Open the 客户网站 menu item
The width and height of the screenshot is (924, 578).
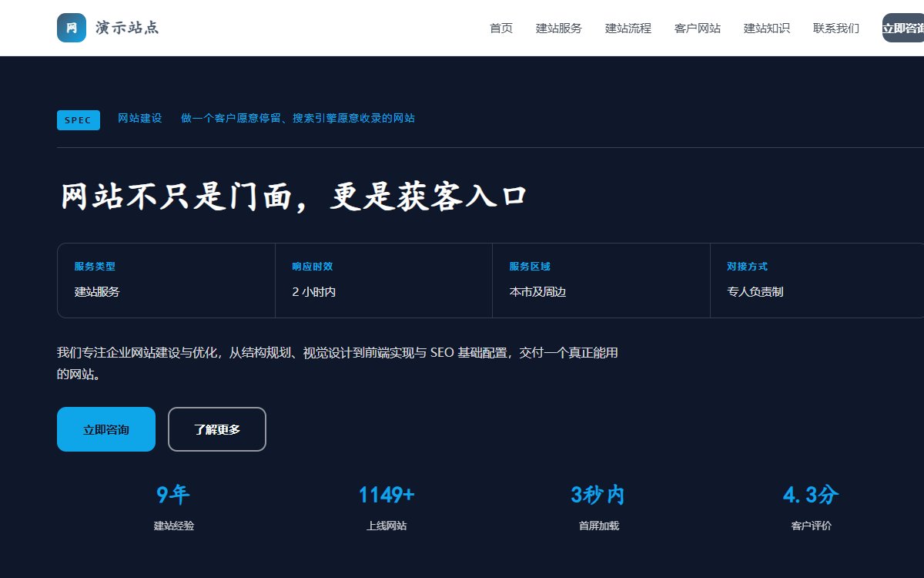point(698,28)
